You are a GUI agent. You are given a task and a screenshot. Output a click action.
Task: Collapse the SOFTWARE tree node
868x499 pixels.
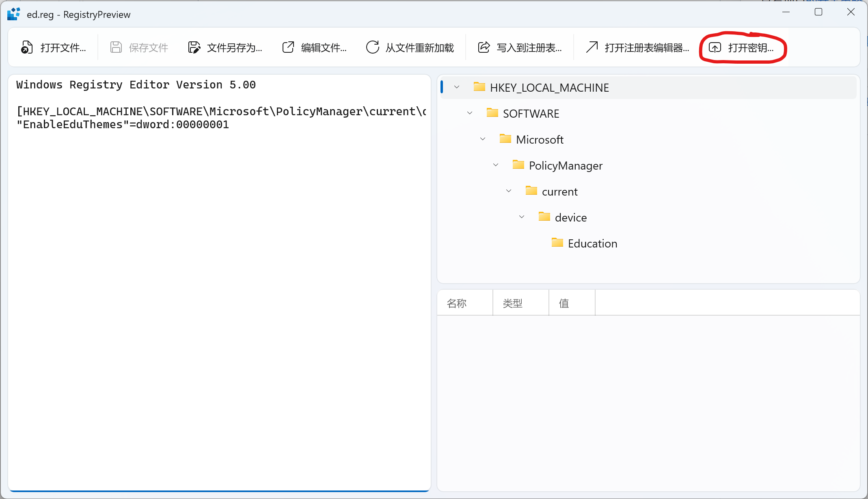470,113
